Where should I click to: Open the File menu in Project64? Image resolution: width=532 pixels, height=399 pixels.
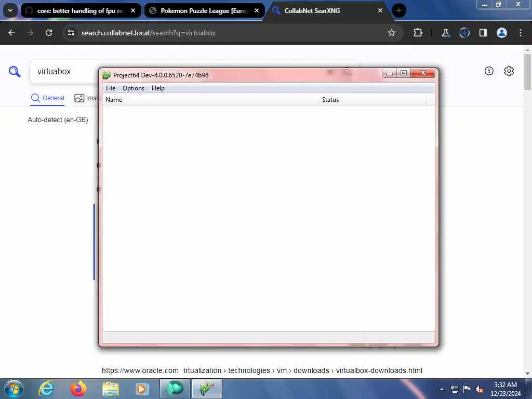click(x=111, y=88)
